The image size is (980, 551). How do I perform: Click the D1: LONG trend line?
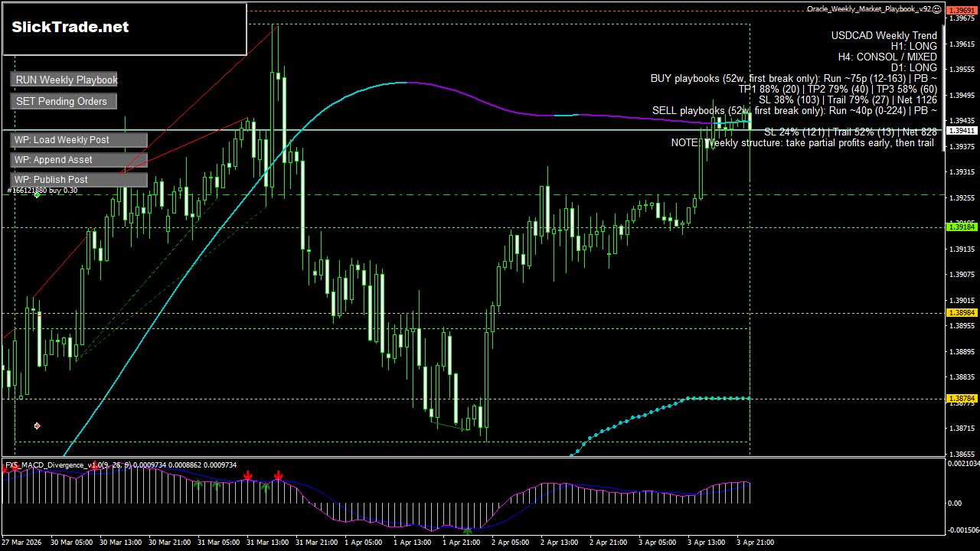click(913, 67)
